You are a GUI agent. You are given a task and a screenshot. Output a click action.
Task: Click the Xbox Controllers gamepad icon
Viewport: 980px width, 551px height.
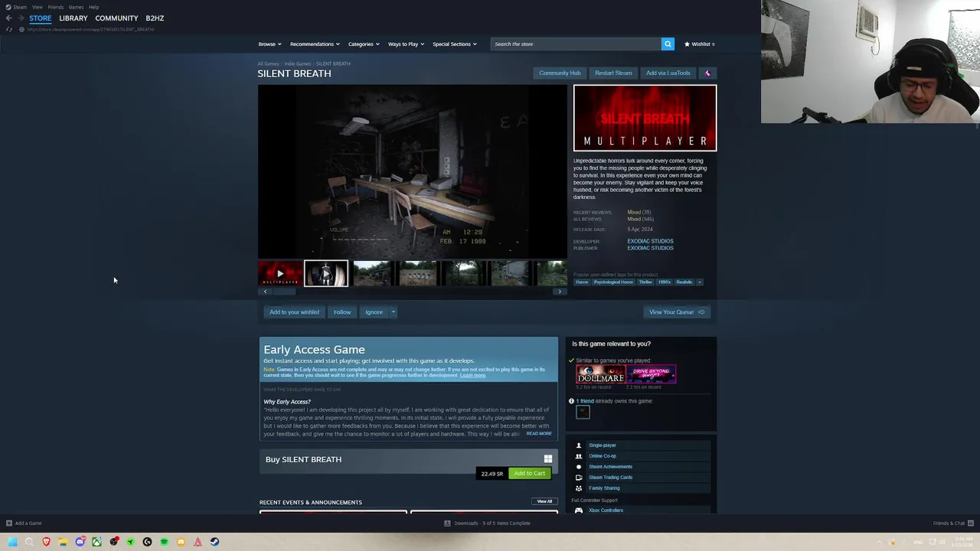coord(579,510)
